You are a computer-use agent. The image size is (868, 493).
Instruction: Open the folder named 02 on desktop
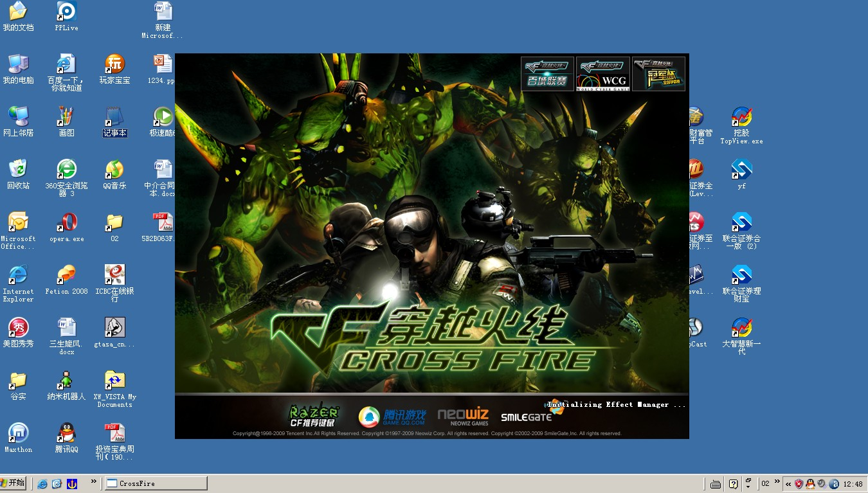point(114,228)
